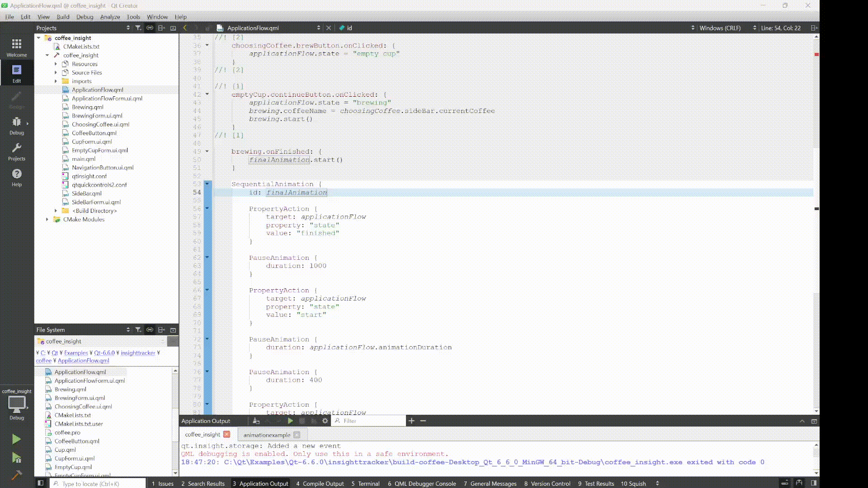The height and width of the screenshot is (488, 868).
Task: Switch to animationexample output tab
Action: [267, 435]
